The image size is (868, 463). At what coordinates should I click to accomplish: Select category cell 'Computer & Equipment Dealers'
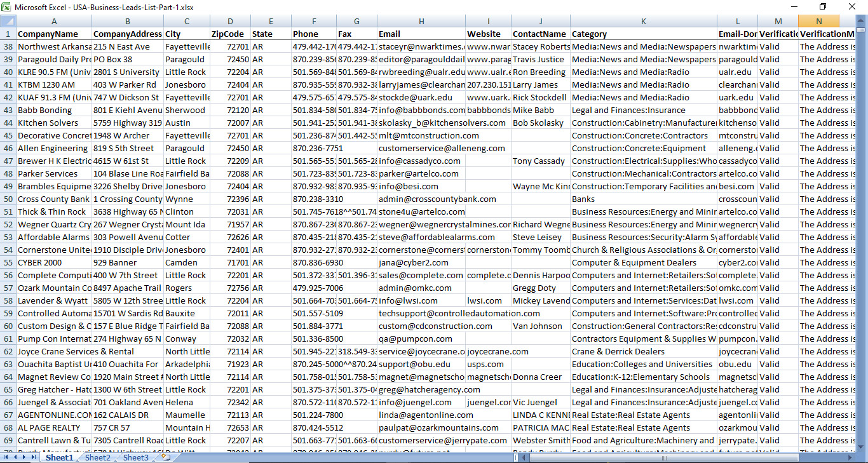(x=644, y=262)
